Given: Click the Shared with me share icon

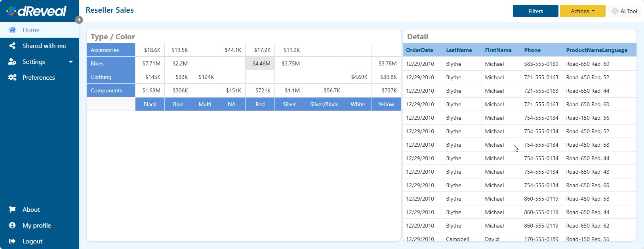Looking at the screenshot, I should coord(12,46).
